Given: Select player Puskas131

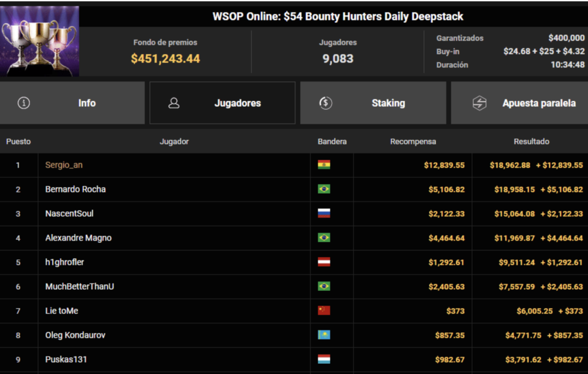Looking at the screenshot, I should [x=66, y=360].
